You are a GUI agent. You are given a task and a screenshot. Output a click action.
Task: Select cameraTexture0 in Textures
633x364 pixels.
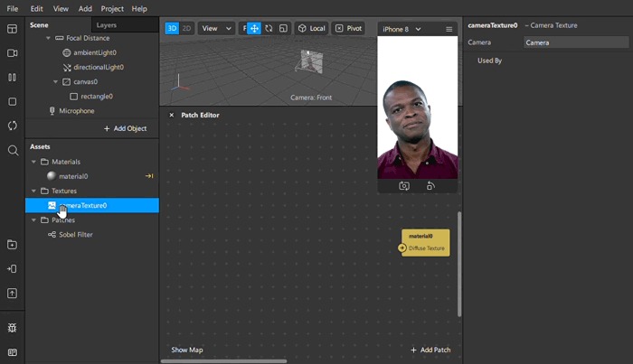point(92,205)
